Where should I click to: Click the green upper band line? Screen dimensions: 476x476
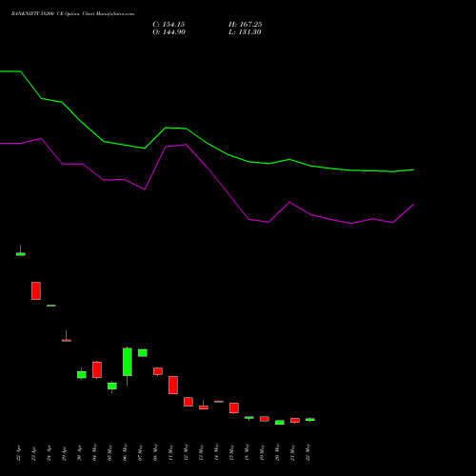207,143
